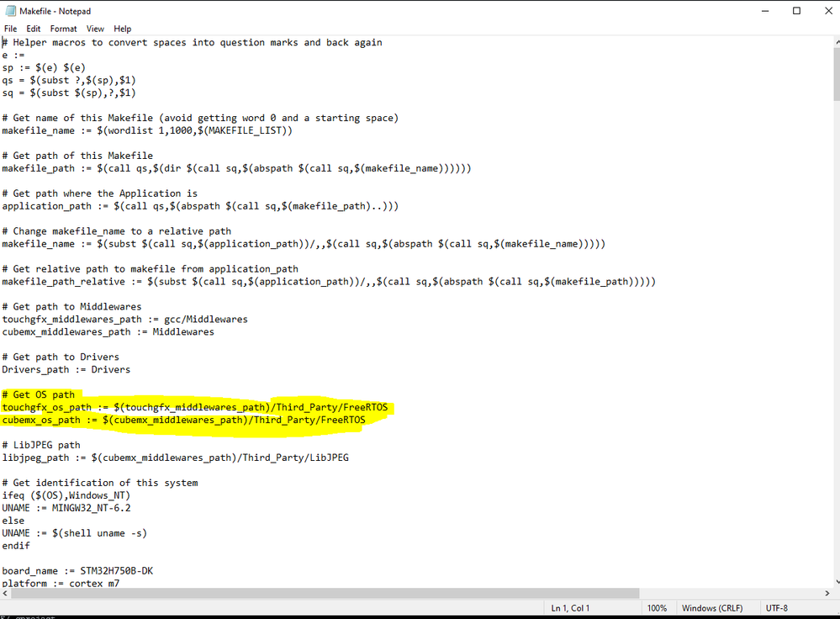This screenshot has width=840, height=619.
Task: Click the 'UNAME := MINGW32_NT-6.2' line
Action: coord(66,508)
